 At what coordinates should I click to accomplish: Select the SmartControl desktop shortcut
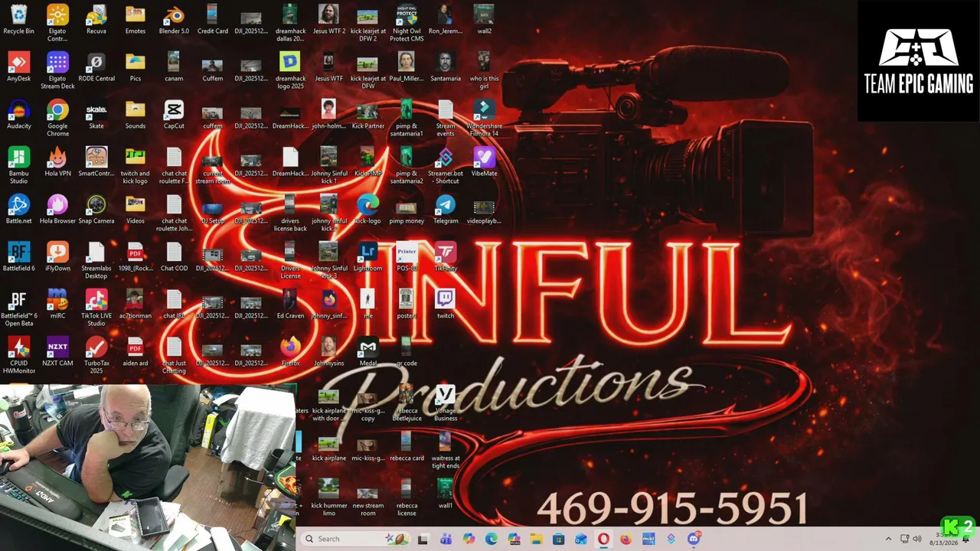click(x=96, y=162)
